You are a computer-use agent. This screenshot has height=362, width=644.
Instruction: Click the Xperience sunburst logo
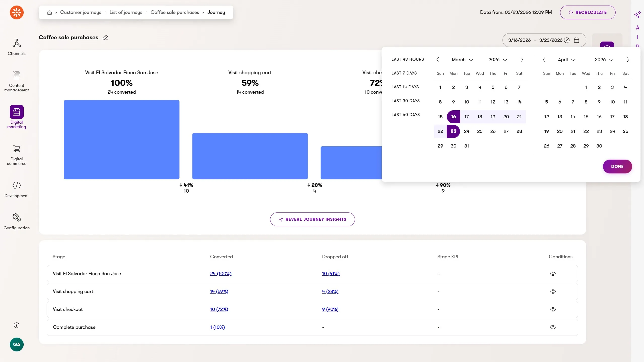coord(17,12)
